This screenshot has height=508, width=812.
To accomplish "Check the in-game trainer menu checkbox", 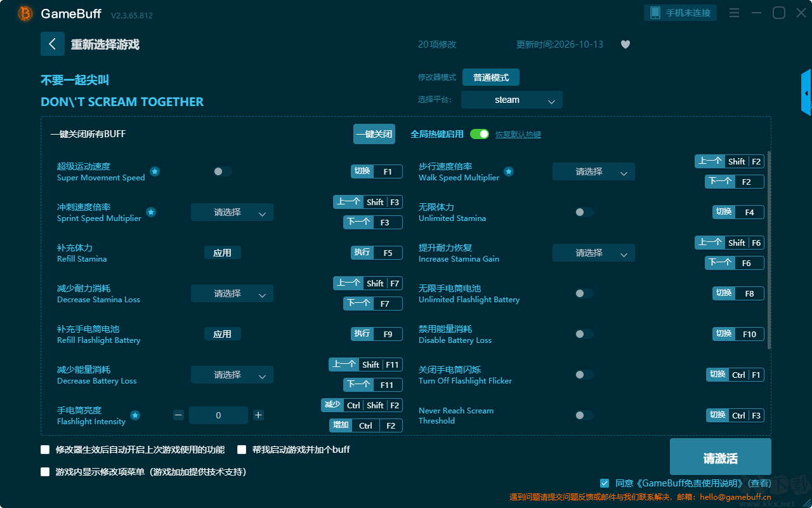I will click(x=45, y=472).
